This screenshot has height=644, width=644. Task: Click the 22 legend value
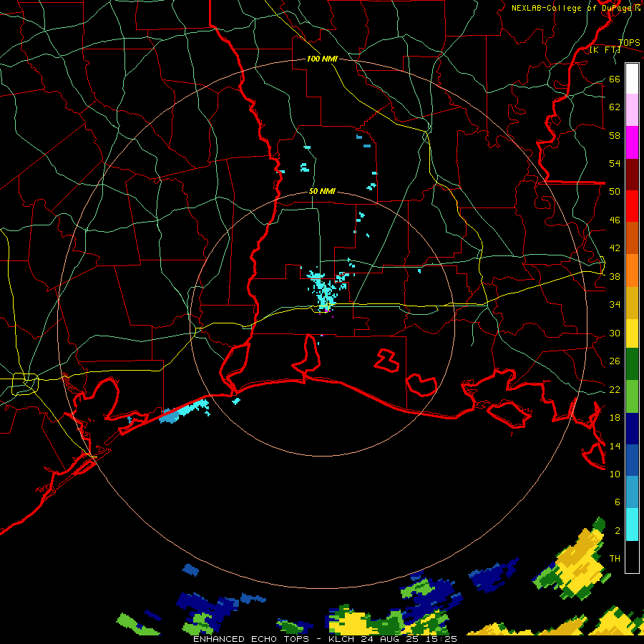click(615, 390)
